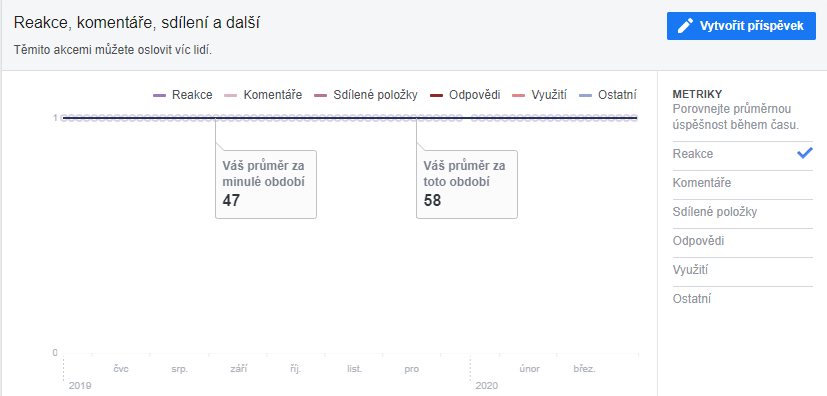
Task: Select Komentáře metric in Metriky list
Action: click(x=743, y=183)
